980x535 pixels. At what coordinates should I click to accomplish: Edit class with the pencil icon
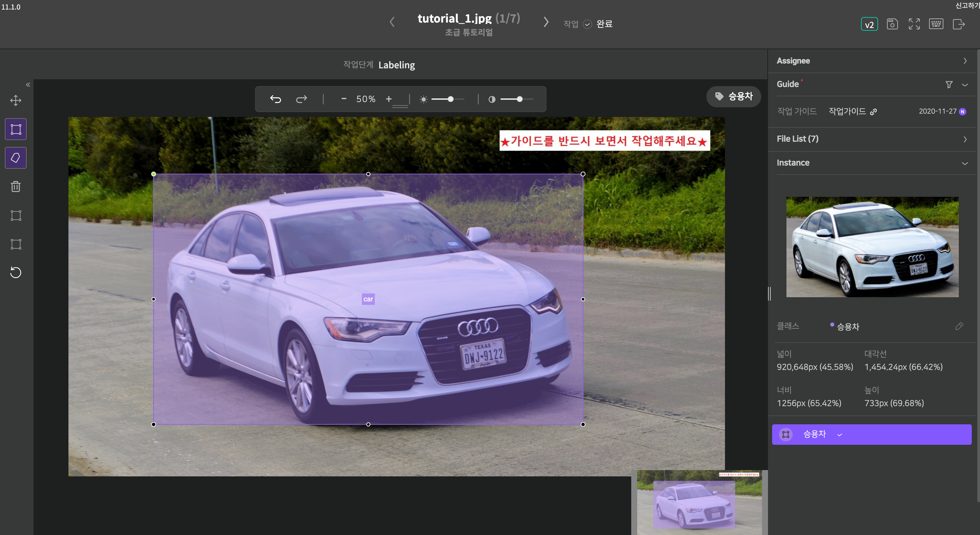click(x=959, y=326)
